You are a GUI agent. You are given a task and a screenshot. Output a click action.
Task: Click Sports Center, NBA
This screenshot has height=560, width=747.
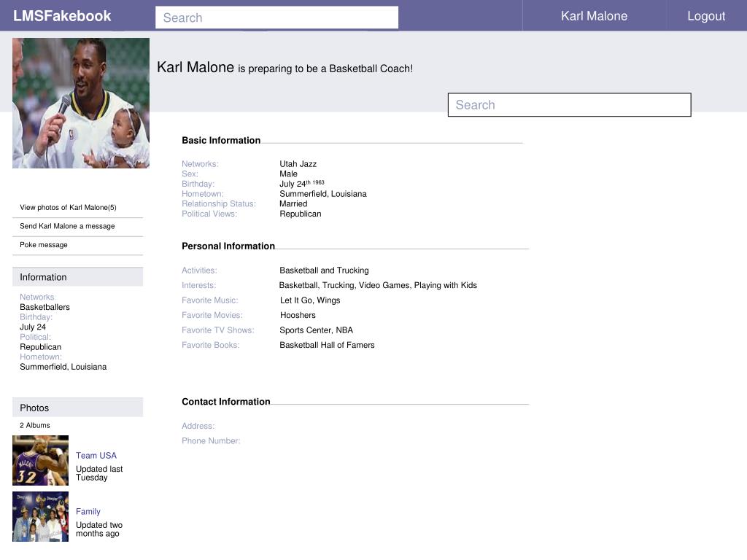click(x=317, y=330)
